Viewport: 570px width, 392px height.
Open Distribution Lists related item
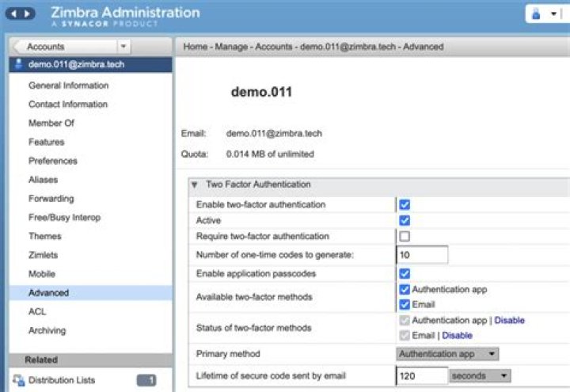(x=62, y=380)
